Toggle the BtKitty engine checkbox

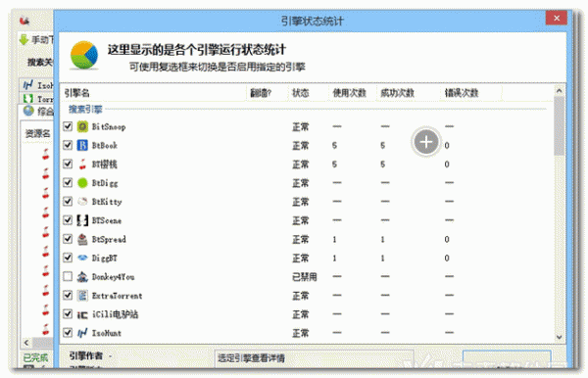pos(68,201)
